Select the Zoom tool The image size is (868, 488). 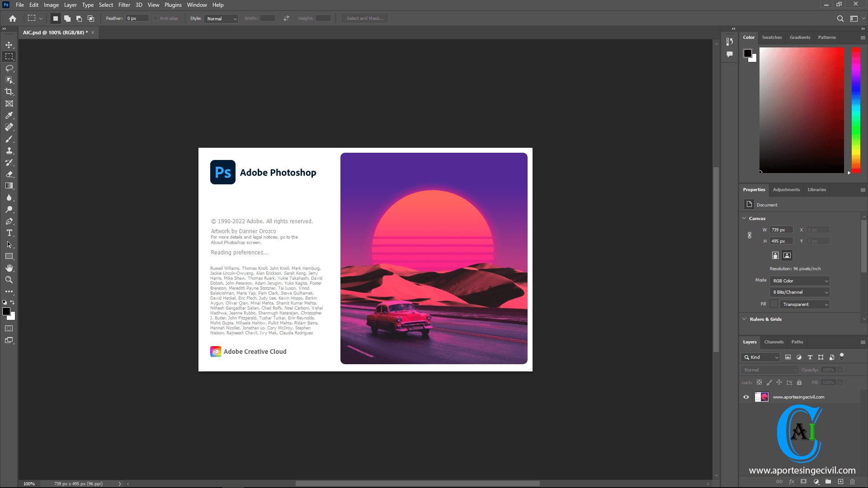click(9, 280)
